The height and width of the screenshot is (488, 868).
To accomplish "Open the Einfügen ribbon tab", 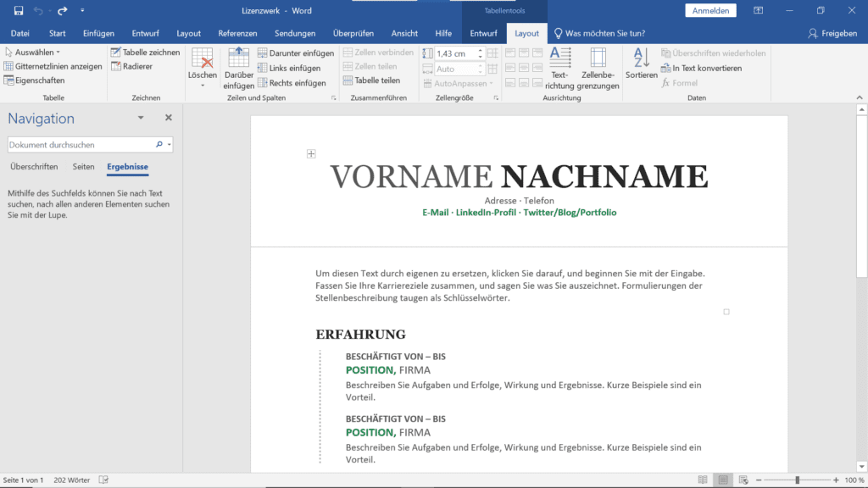I will (x=98, y=33).
